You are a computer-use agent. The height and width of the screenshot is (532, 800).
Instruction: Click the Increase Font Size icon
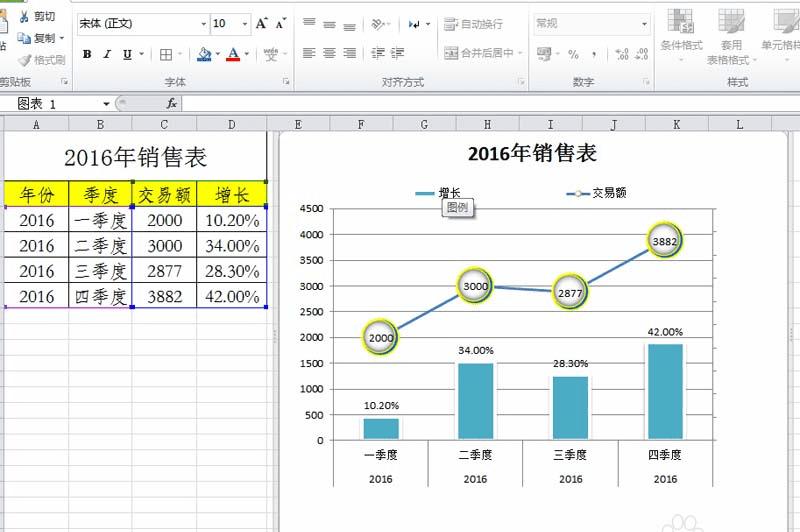tap(262, 23)
